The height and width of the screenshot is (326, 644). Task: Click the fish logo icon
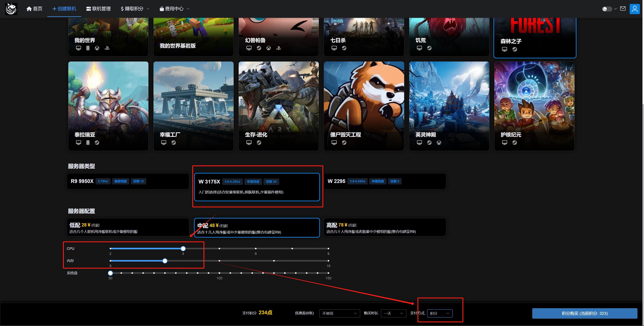pos(11,9)
